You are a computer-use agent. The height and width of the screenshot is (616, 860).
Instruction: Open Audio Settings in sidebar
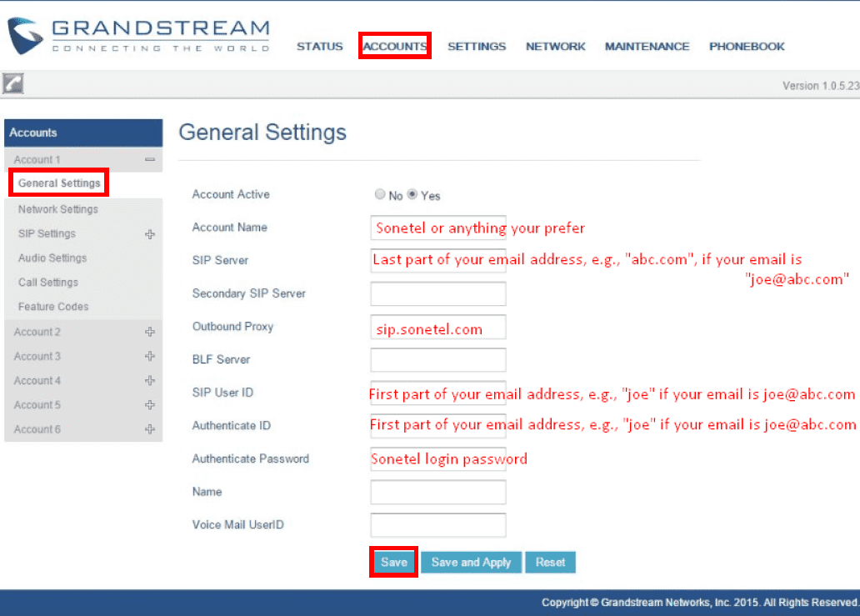tap(52, 258)
